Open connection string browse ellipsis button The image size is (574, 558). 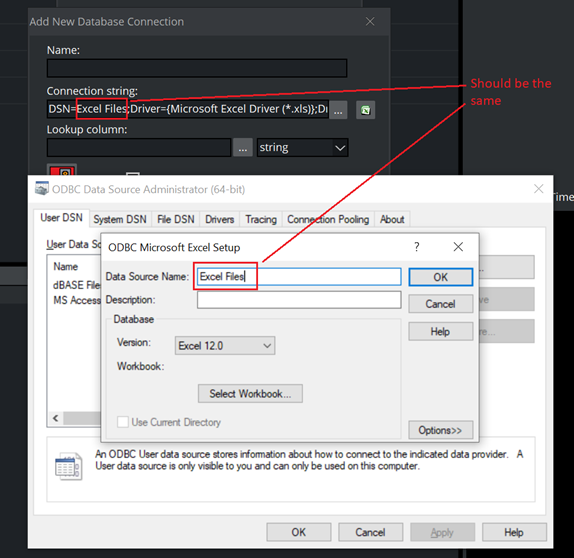pos(338,110)
